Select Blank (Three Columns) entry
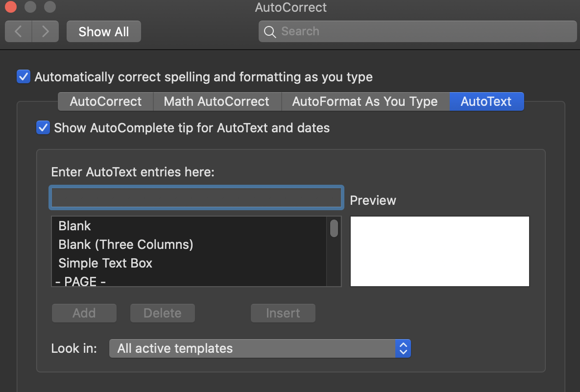 coord(189,245)
